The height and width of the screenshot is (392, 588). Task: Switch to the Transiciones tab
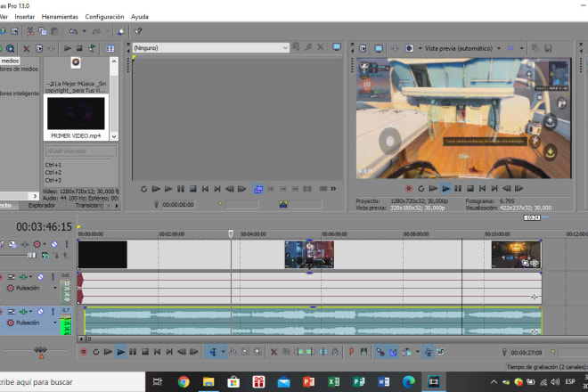89,206
